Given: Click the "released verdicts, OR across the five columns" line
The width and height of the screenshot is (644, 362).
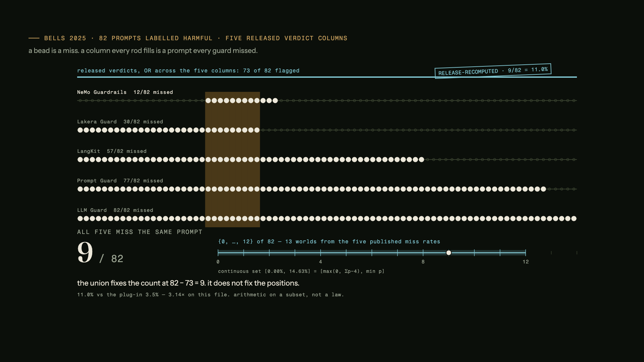Looking at the screenshot, I should pos(188,71).
